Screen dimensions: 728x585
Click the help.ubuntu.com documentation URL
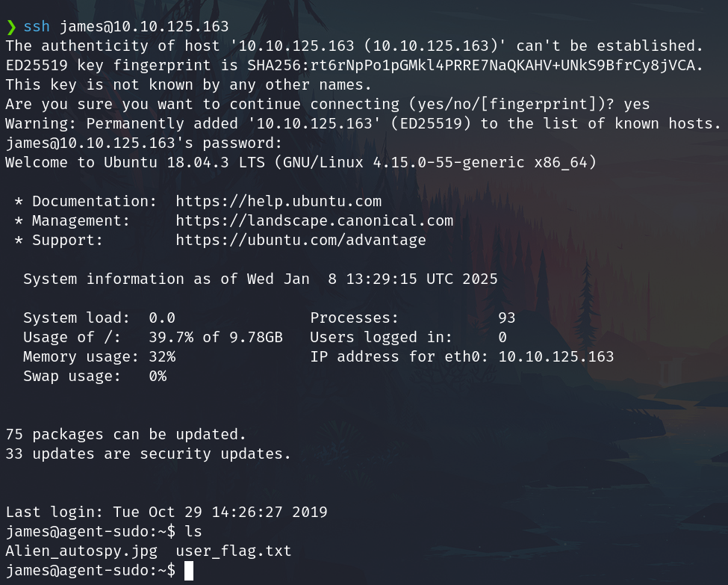(x=279, y=202)
